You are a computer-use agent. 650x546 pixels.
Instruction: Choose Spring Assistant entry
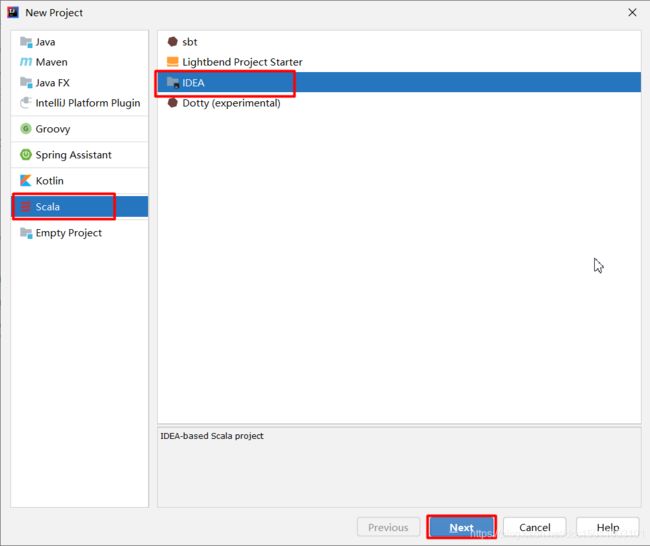80,155
